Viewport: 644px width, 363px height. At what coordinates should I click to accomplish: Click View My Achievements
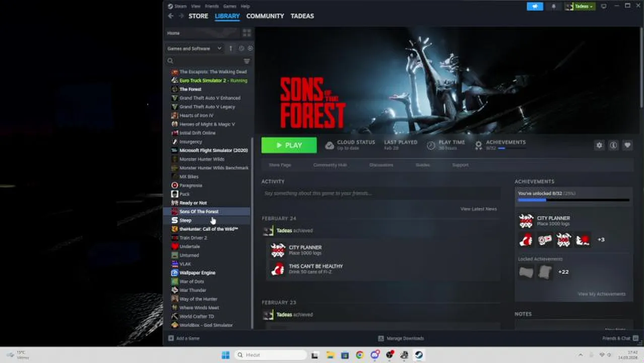point(602,294)
